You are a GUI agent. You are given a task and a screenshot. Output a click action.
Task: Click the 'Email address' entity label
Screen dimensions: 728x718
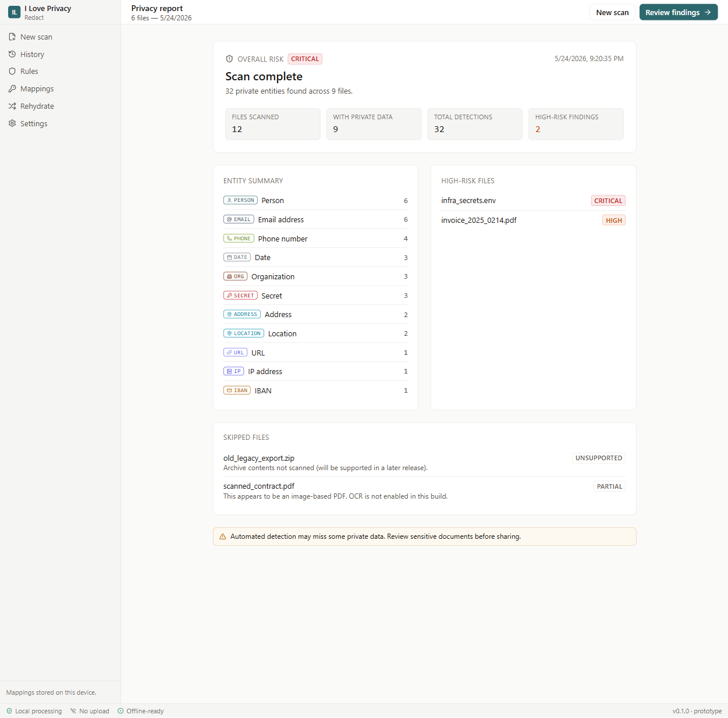281,219
